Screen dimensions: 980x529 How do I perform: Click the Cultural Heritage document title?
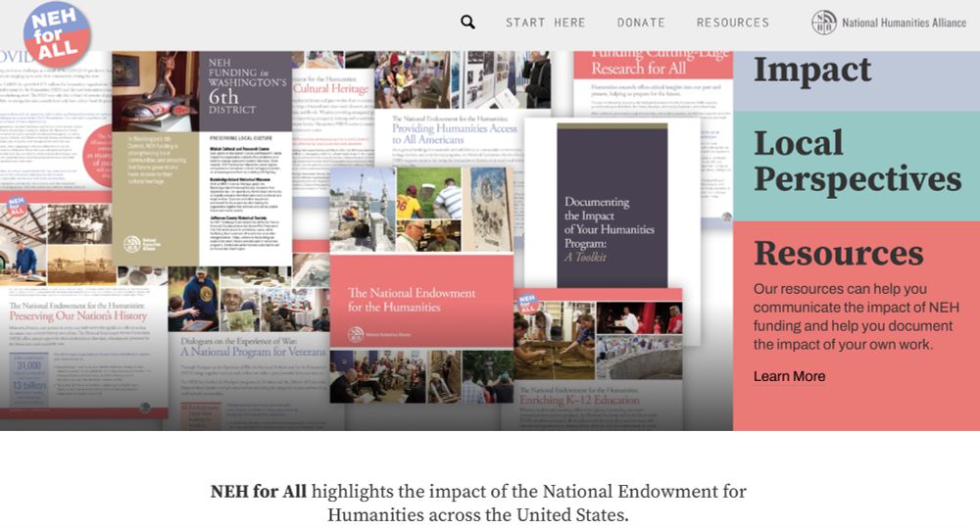pos(330,88)
